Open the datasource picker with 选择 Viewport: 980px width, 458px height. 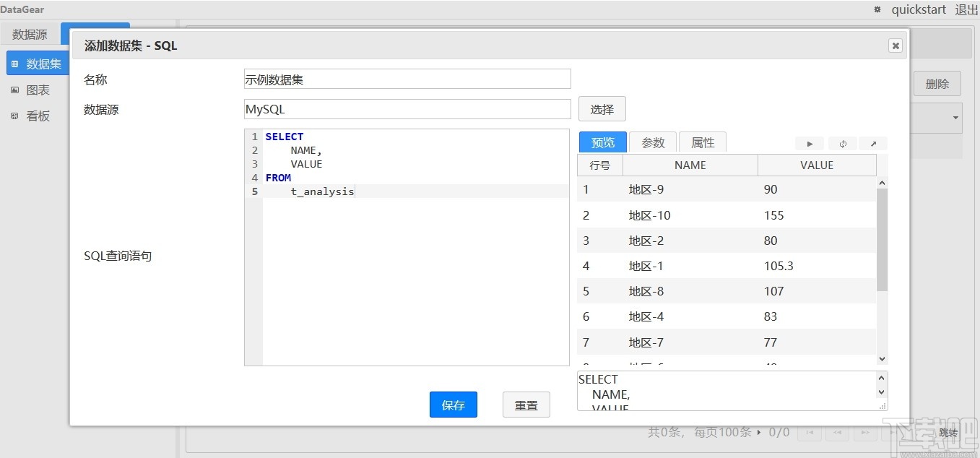[x=602, y=108]
